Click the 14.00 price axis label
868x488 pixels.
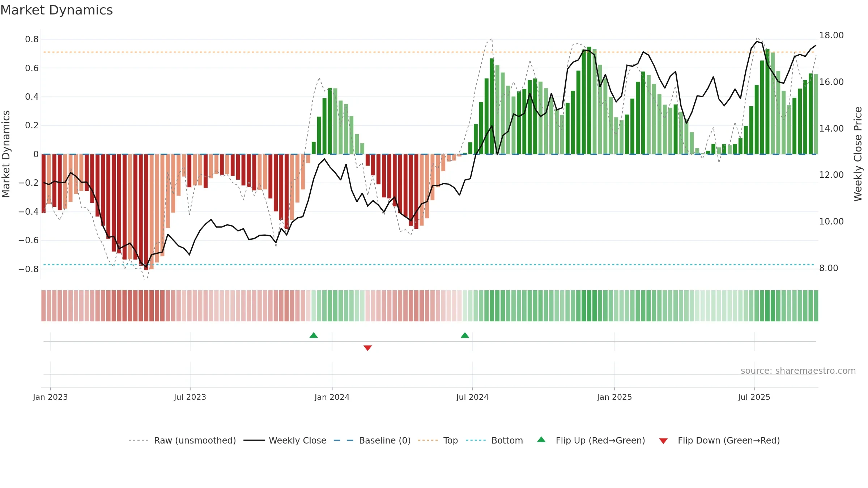[831, 128]
